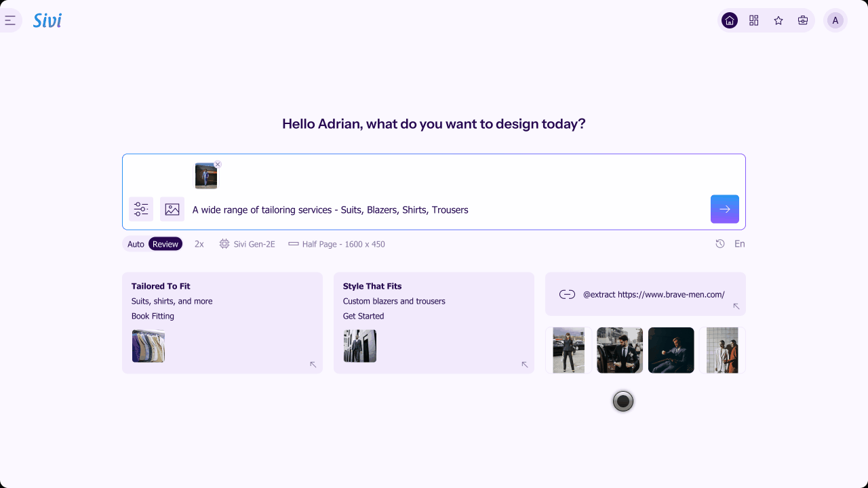Click arrow icon on the @extract card

[x=736, y=307]
